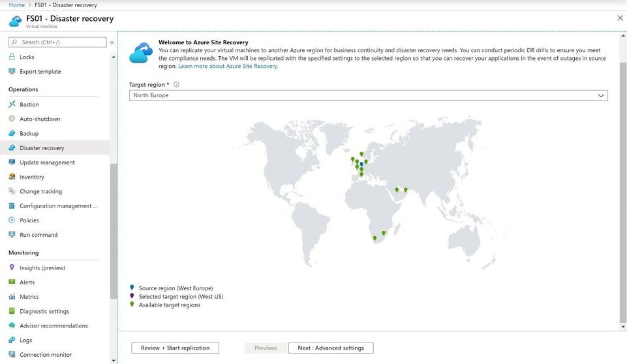The width and height of the screenshot is (627, 364).
Task: Open Update management menu item
Action: tap(47, 162)
